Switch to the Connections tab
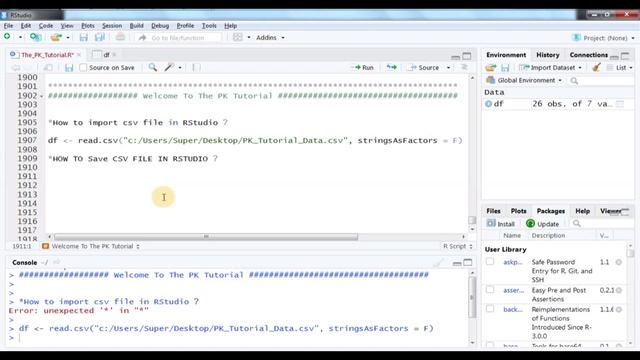Screen dimensions: 640x360 589,55
